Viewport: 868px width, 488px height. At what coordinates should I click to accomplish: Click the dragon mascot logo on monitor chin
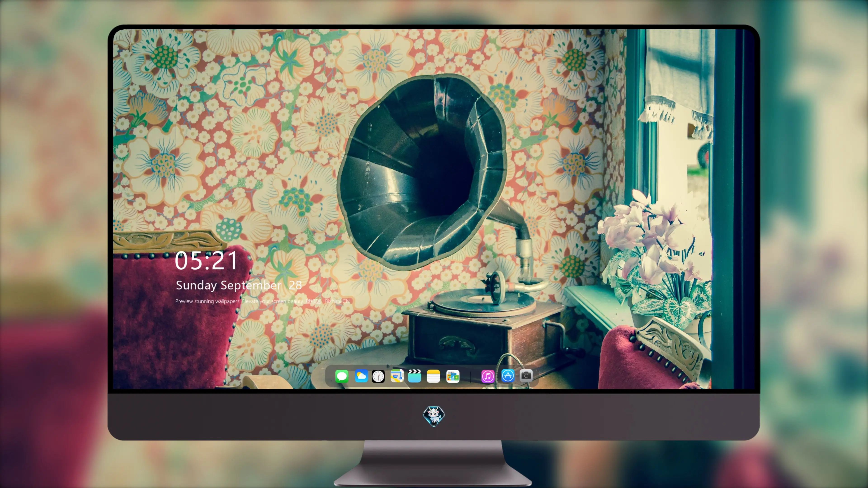pos(434,416)
